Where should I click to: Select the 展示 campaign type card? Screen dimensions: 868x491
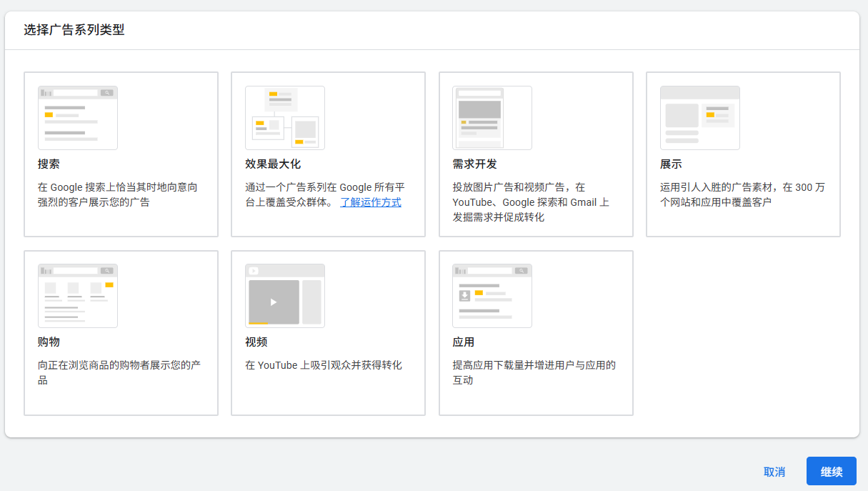point(743,154)
